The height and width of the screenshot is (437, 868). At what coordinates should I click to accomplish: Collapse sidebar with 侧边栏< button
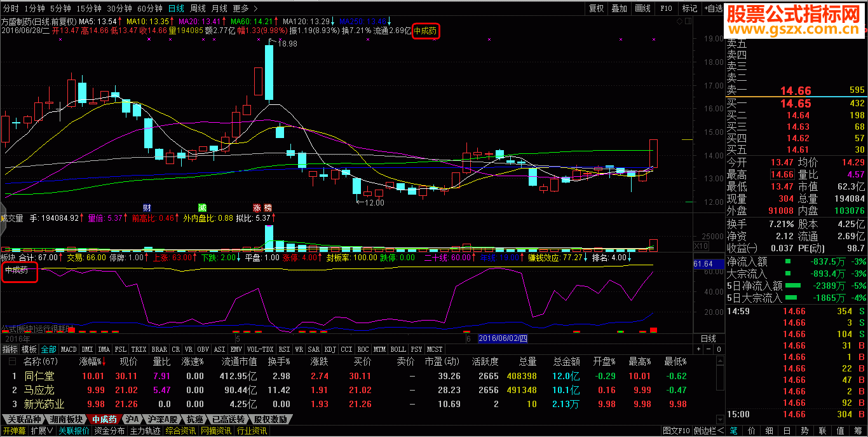(x=709, y=431)
